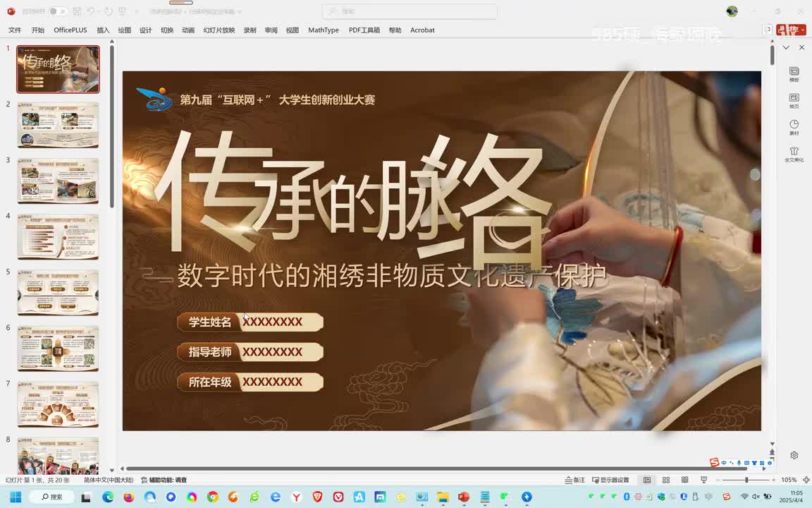Click the search box in title bar
Screen dimensions: 812x508
409,11
